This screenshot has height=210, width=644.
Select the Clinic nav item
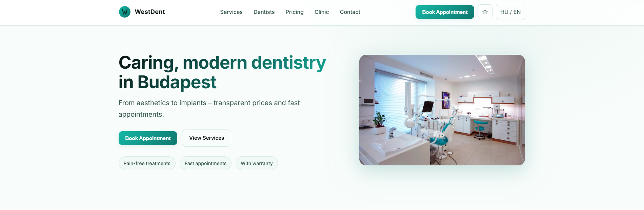click(x=322, y=12)
